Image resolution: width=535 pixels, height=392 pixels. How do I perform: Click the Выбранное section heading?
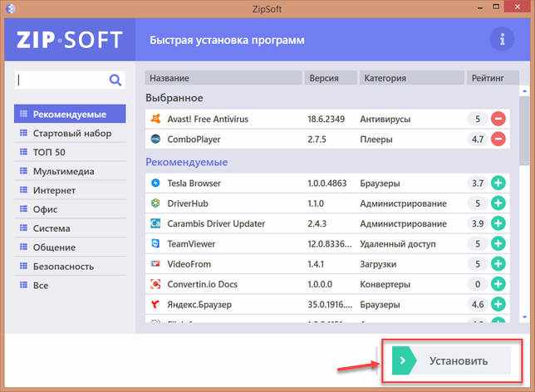click(x=174, y=98)
